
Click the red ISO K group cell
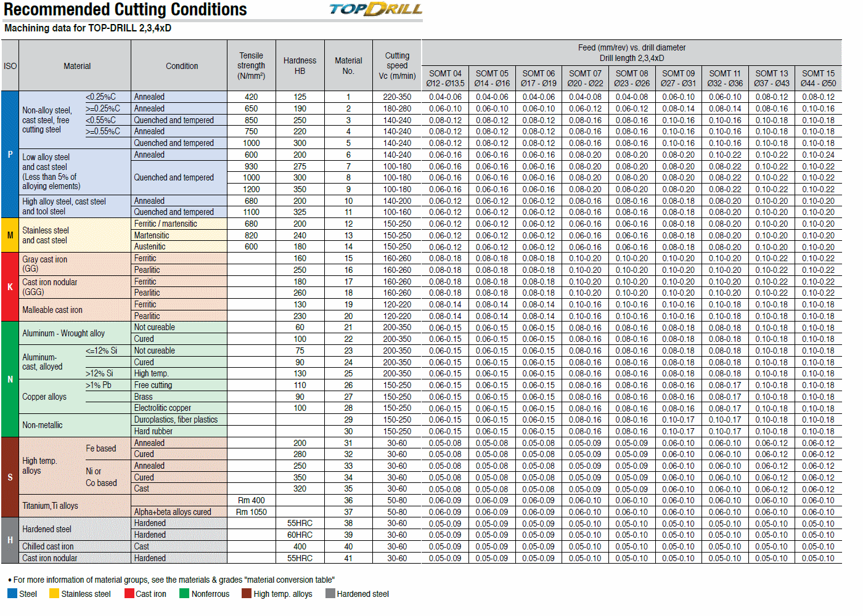coord(10,287)
